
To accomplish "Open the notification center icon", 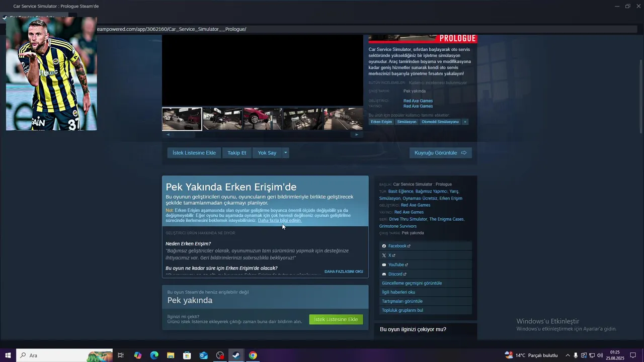I will [x=633, y=355].
